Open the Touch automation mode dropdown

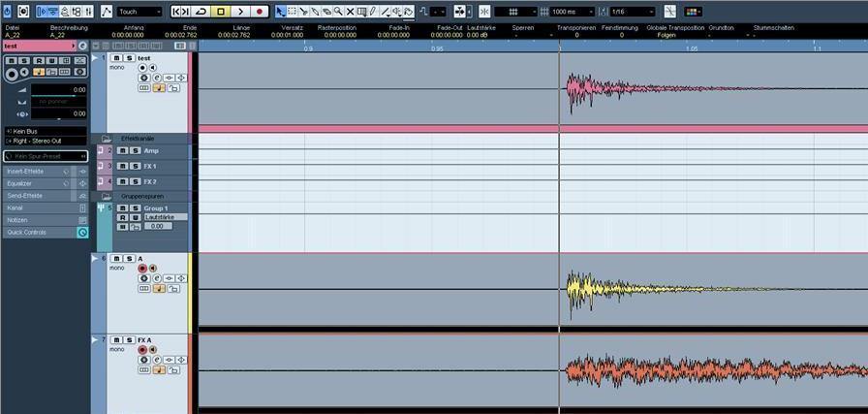tap(139, 11)
